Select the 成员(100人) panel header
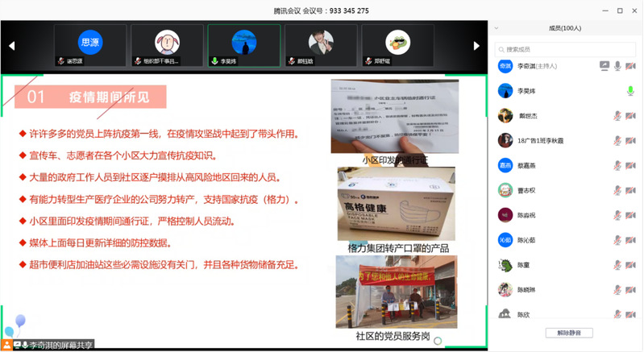This screenshot has height=352, width=644. 564,28
